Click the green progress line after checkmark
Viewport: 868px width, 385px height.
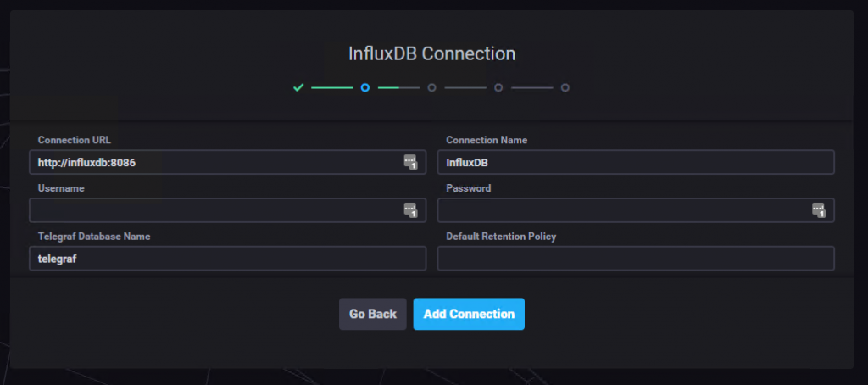pyautogui.click(x=331, y=87)
